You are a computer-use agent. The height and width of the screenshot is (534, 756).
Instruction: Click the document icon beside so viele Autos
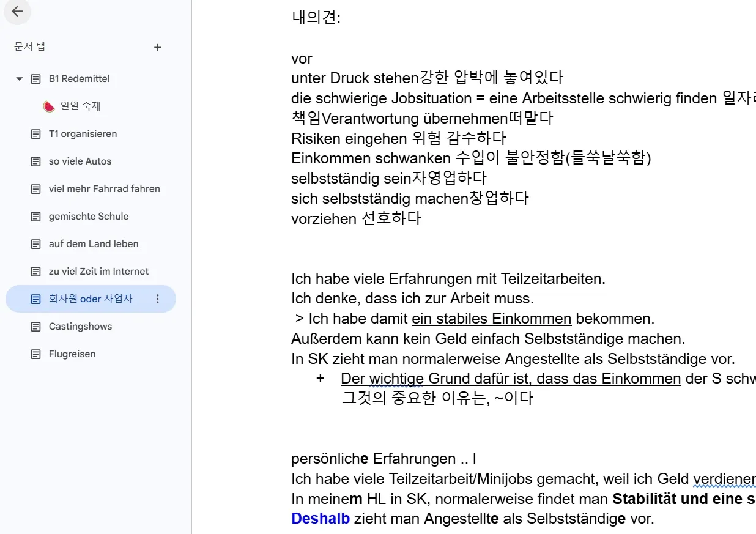36,161
